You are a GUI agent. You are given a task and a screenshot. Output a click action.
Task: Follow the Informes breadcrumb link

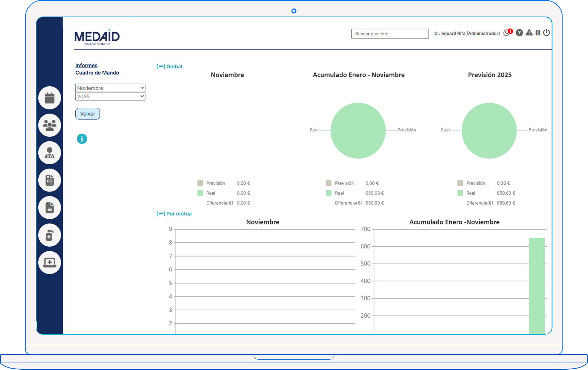click(86, 65)
